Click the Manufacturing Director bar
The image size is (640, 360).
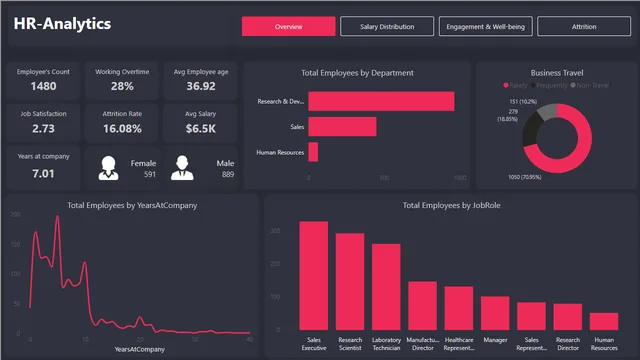click(422, 306)
